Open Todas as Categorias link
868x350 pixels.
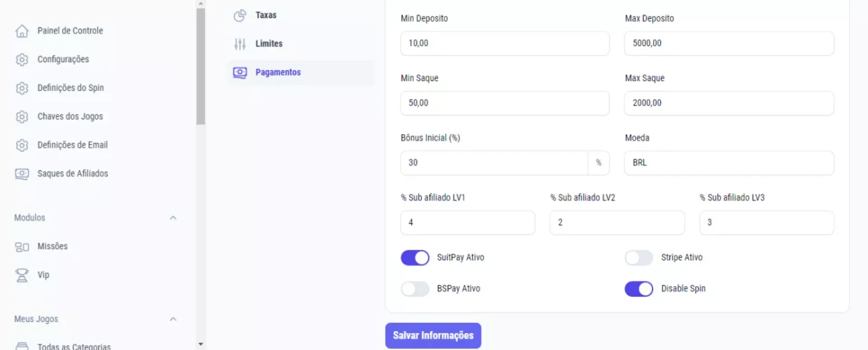(74, 346)
